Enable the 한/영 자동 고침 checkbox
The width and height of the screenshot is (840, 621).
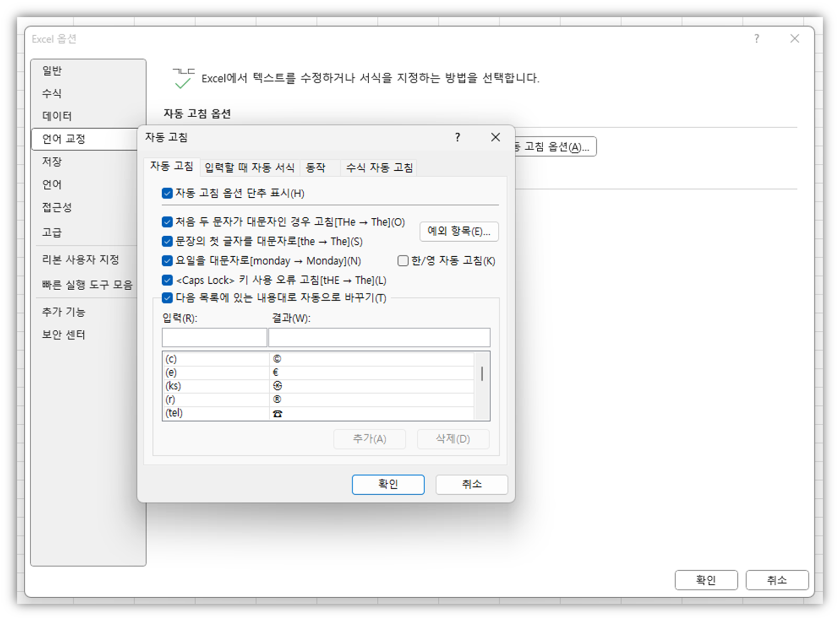pos(403,261)
